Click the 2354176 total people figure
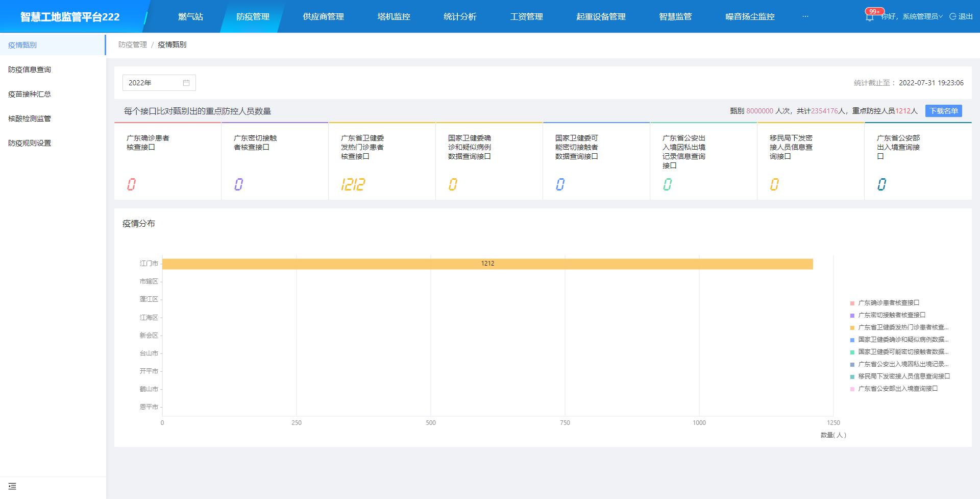The image size is (980, 499). coord(824,111)
